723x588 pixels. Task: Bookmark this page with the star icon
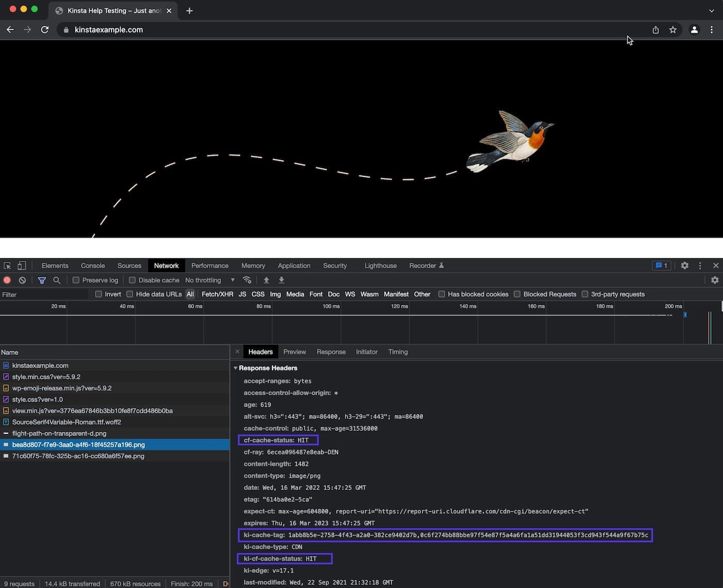coord(672,30)
